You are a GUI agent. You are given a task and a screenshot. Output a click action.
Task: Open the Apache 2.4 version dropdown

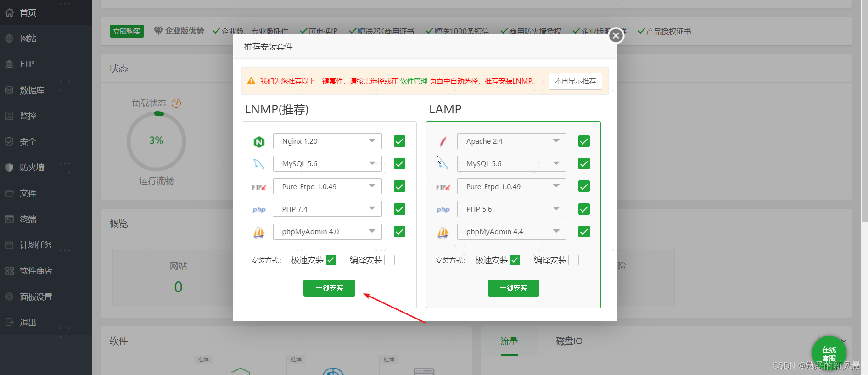tap(511, 141)
